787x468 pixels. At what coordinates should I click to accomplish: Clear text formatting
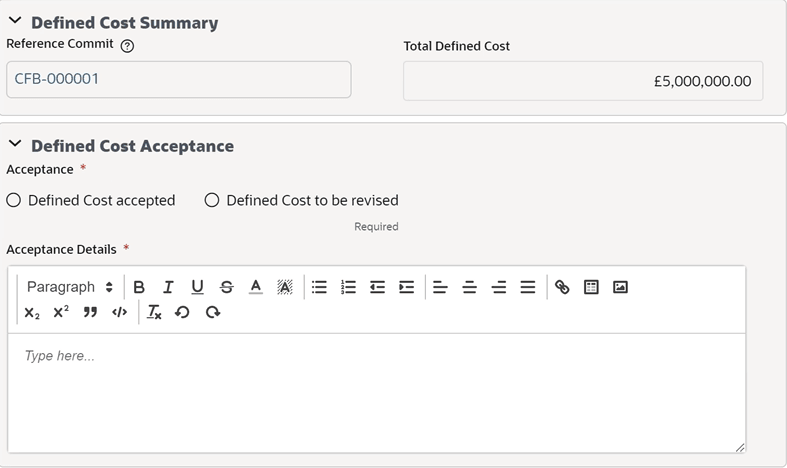point(154,312)
